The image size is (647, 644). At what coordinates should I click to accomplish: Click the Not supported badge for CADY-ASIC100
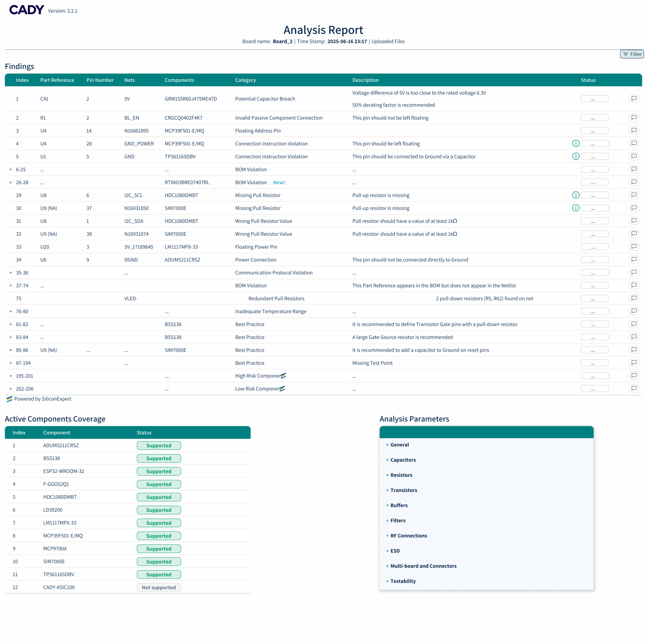(159, 587)
